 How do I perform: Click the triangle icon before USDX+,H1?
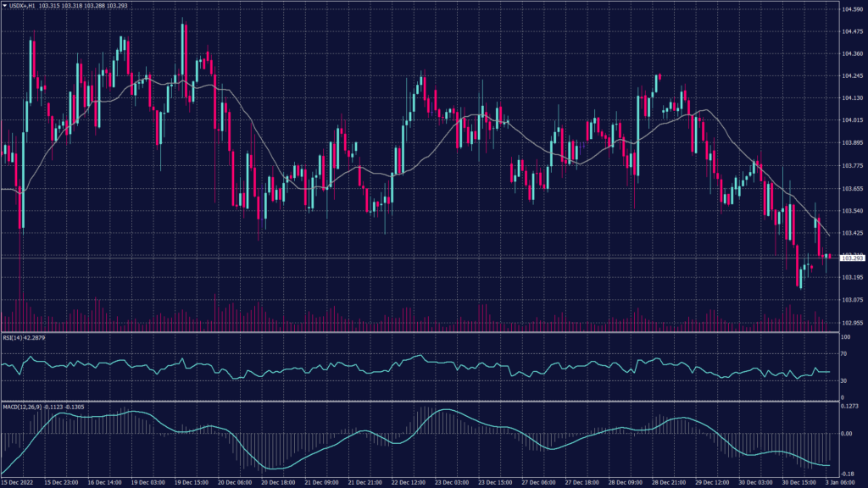pyautogui.click(x=4, y=7)
